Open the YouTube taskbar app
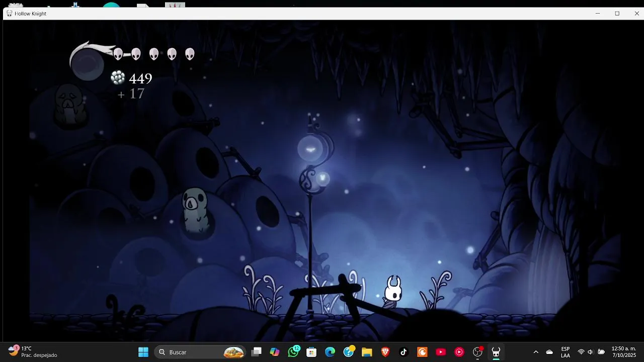644x362 pixels. [x=441, y=352]
